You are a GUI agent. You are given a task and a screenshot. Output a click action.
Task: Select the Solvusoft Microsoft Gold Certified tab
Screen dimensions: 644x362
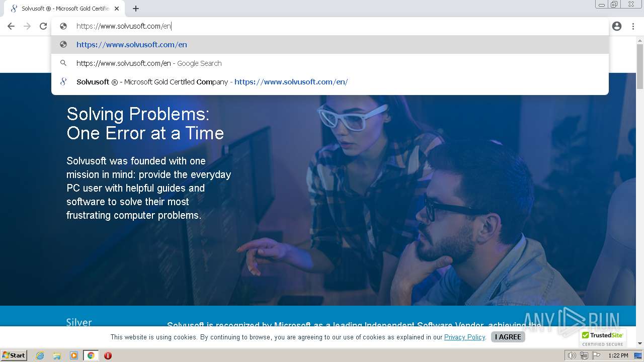pos(65,9)
